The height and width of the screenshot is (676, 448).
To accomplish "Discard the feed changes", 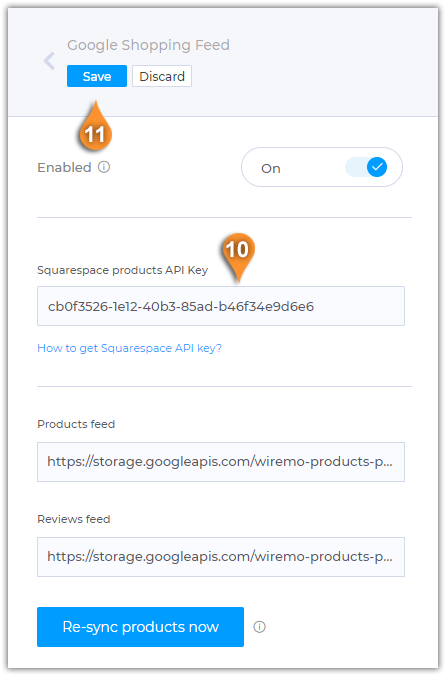I will coord(162,76).
